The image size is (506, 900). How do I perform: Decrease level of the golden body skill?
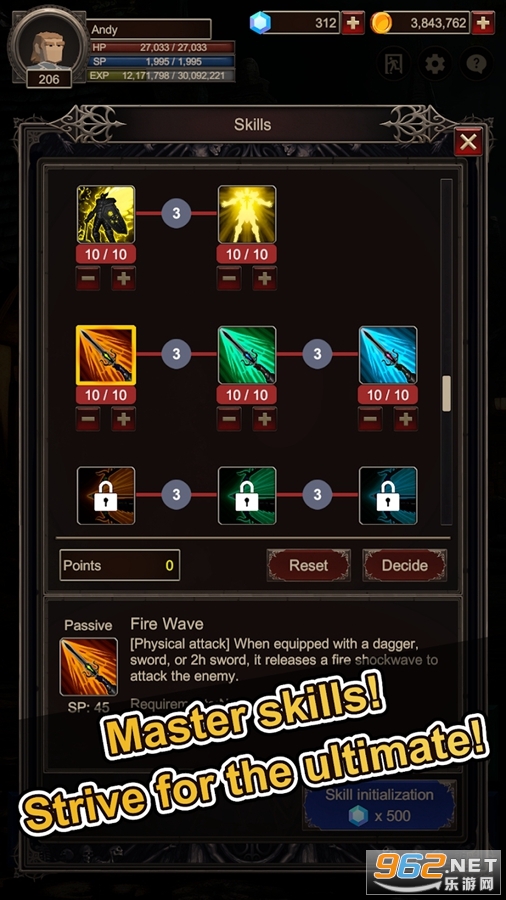(x=229, y=278)
